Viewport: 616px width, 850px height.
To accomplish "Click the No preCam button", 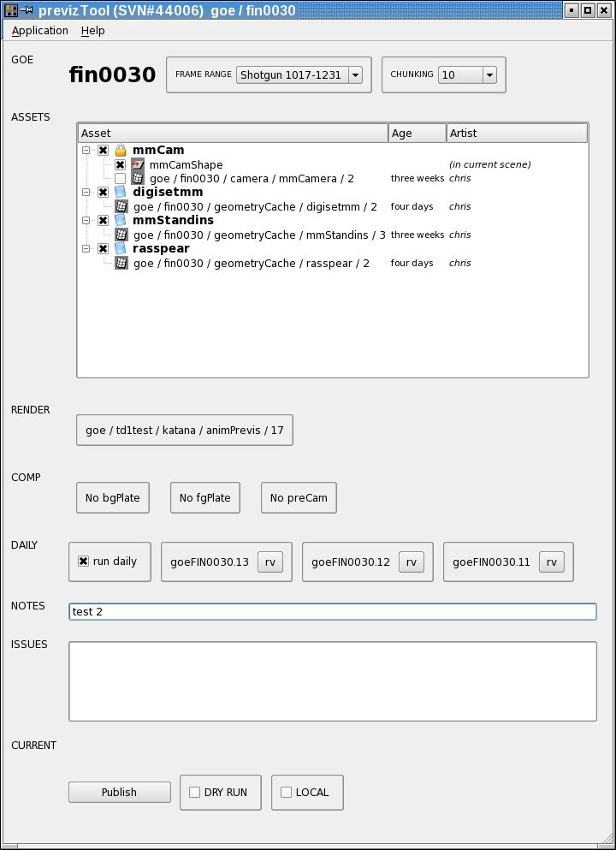I will coord(299,497).
